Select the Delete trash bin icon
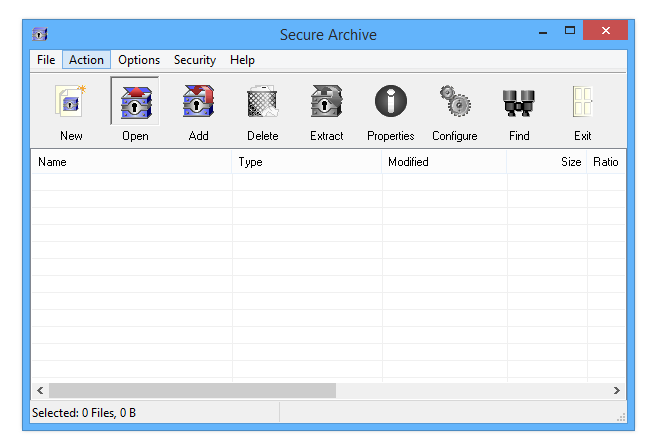Image resolution: width=652 pixels, height=446 pixels. (x=262, y=101)
